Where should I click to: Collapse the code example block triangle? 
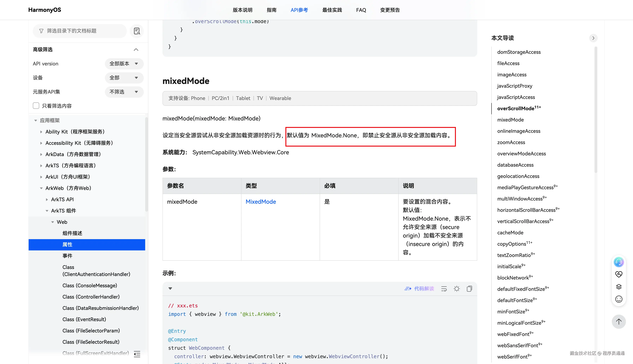(170, 289)
